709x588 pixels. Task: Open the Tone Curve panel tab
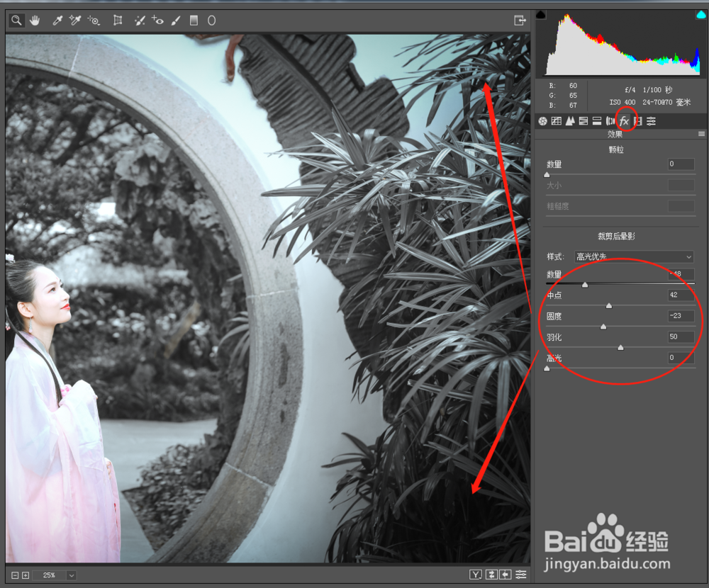[556, 120]
